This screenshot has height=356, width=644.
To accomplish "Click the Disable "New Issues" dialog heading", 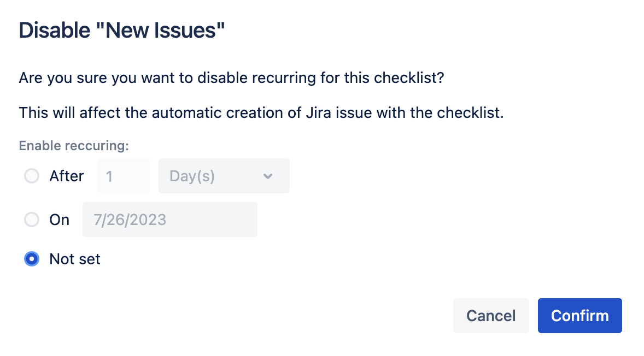I will click(122, 31).
